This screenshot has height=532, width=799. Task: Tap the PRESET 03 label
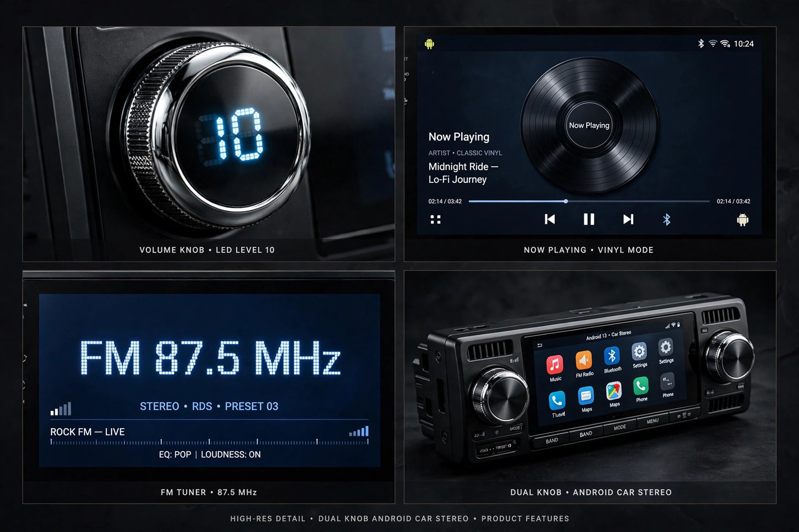252,407
